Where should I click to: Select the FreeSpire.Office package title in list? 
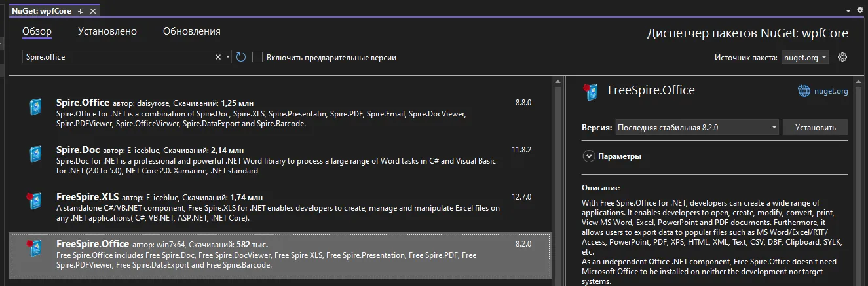coord(92,244)
